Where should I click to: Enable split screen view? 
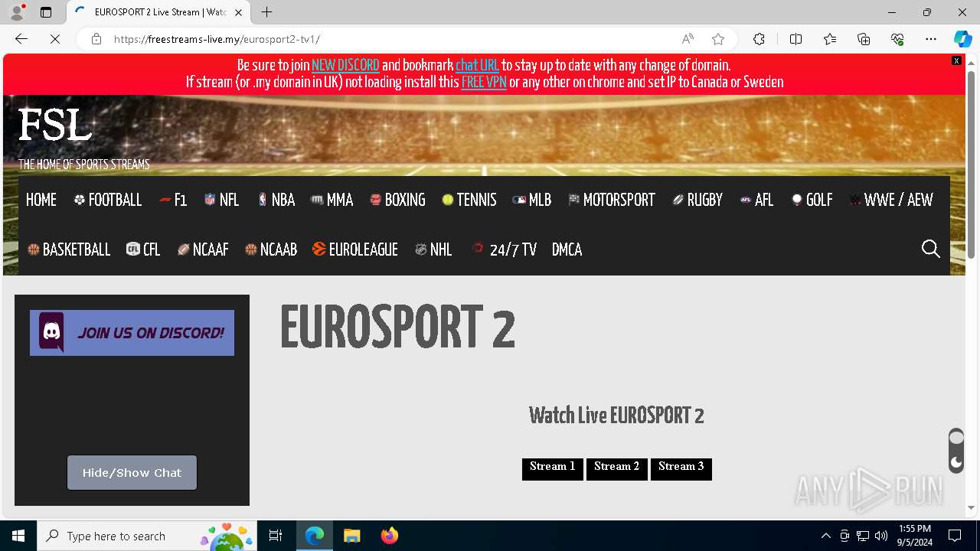pos(795,39)
